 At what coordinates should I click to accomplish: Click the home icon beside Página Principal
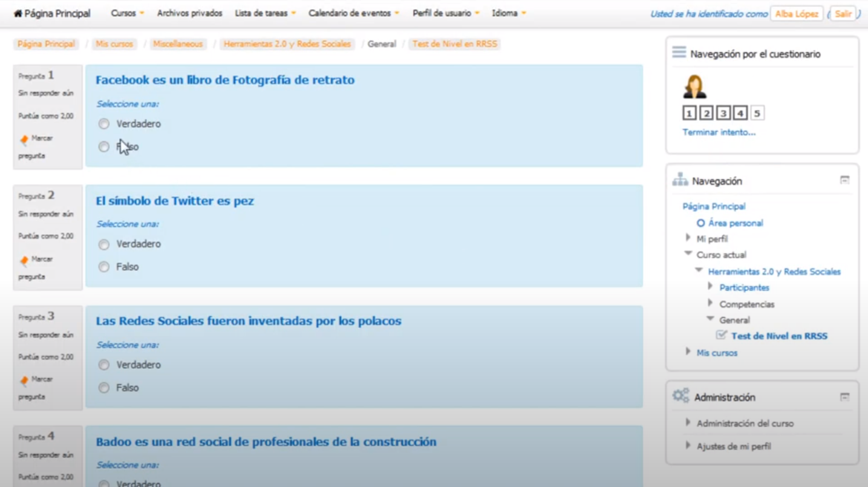[18, 13]
